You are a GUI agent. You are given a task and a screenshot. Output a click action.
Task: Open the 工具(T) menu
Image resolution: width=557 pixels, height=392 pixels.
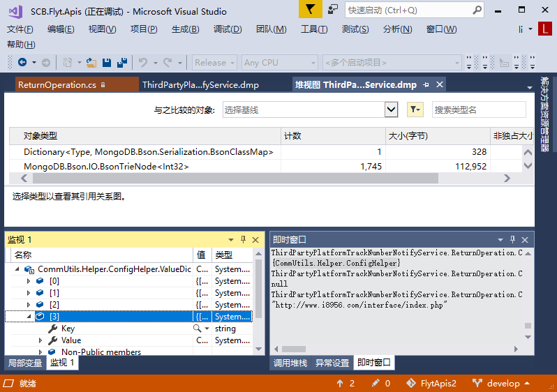click(x=314, y=29)
